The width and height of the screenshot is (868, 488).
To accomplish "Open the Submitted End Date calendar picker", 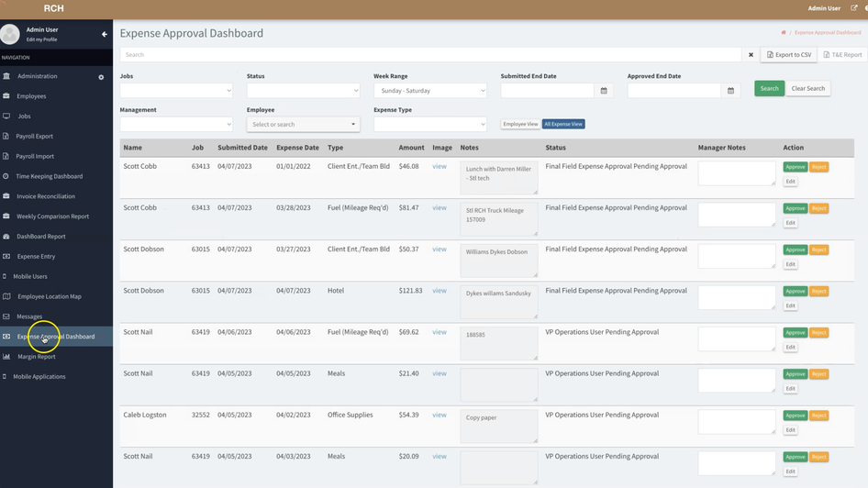I will (x=604, y=91).
